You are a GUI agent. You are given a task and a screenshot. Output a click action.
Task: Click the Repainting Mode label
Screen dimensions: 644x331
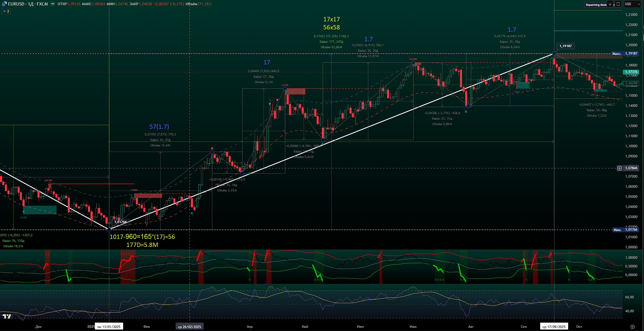point(596,5)
